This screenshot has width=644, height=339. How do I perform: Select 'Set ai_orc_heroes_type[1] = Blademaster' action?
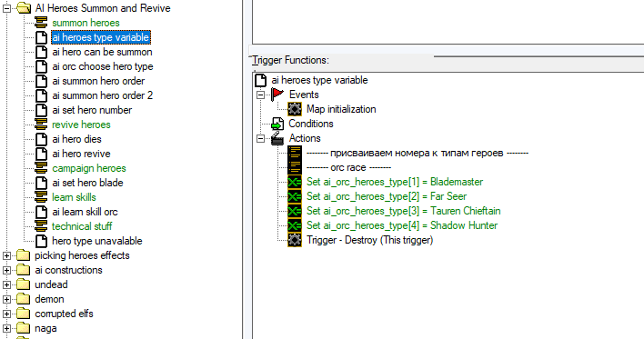coord(395,182)
